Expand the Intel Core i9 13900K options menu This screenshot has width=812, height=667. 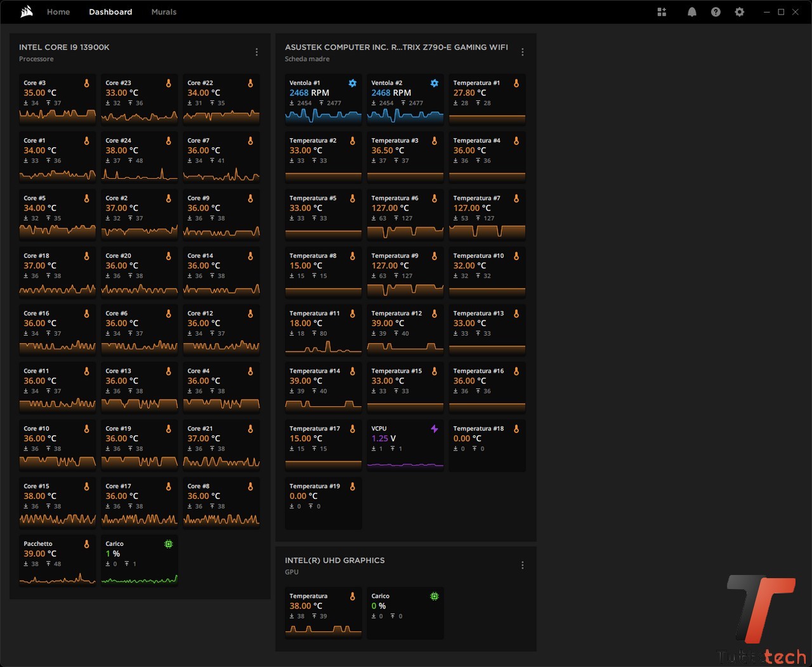(x=256, y=52)
